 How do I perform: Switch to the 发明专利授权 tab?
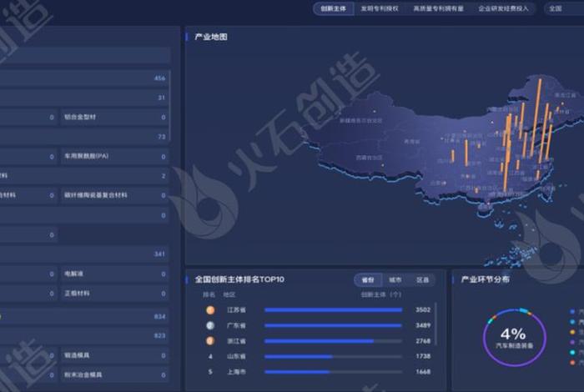pos(379,8)
